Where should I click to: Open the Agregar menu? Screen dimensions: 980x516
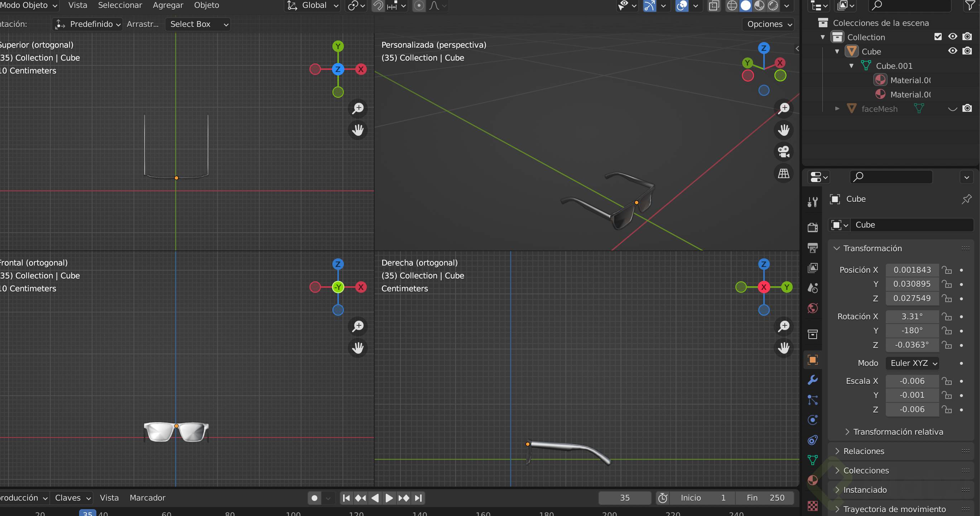coord(168,5)
